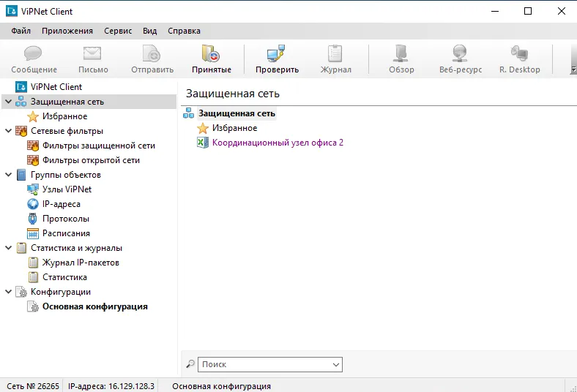This screenshot has width=577, height=392.
Task: Click the Журнал IP-пакетов notepad icon
Action: pyautogui.click(x=33, y=263)
